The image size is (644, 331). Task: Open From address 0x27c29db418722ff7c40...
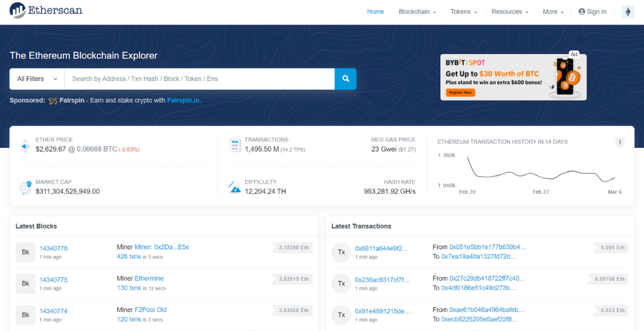tap(488, 279)
